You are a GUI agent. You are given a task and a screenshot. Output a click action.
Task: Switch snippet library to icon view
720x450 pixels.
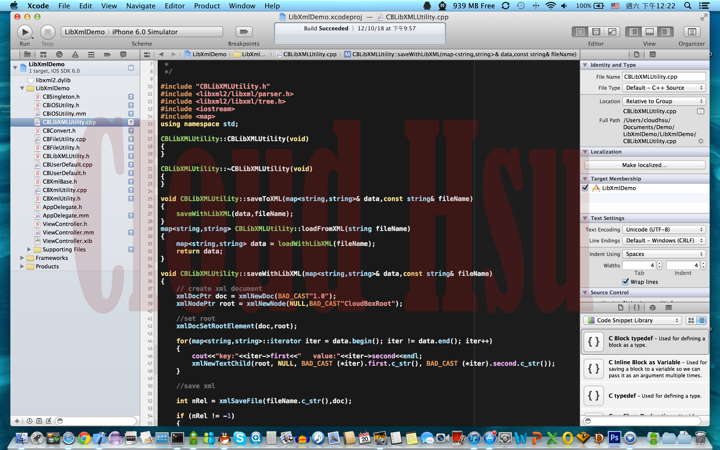691,320
